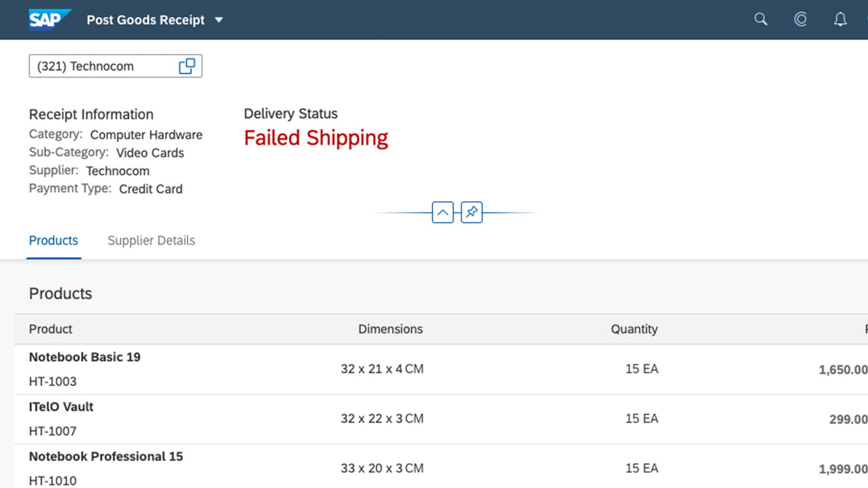The image size is (868, 488).
Task: Click the Failed Shipping status text
Action: (x=316, y=138)
